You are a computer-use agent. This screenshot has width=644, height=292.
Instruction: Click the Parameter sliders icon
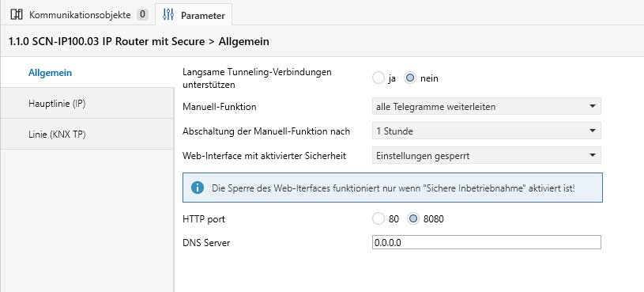[168, 15]
